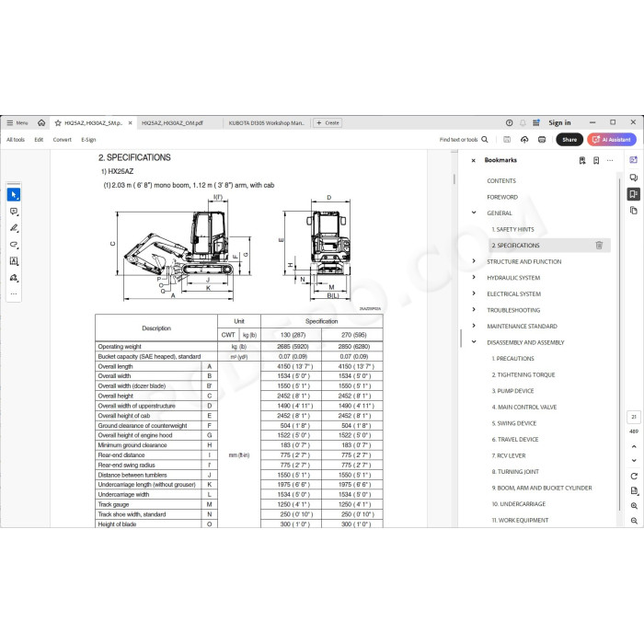This screenshot has height=644, width=644.
Task: Open the 1. SAFETY HINTS bookmark
Action: pos(512,229)
